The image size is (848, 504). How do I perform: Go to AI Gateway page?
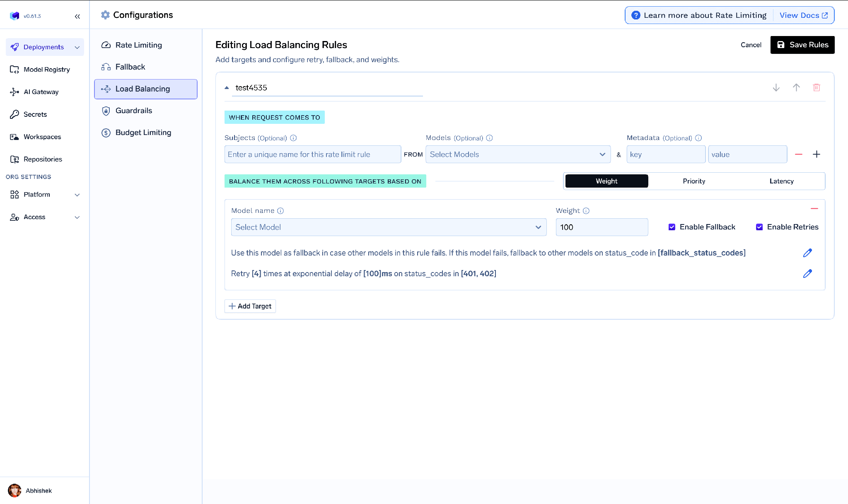tap(45, 92)
